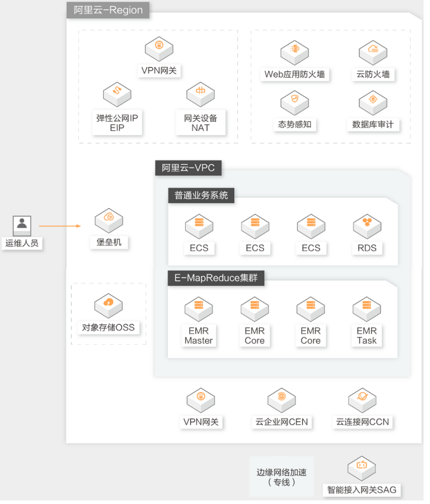430x504 pixels.
Task: Click the 运维人员 person icon
Action: tap(22, 226)
